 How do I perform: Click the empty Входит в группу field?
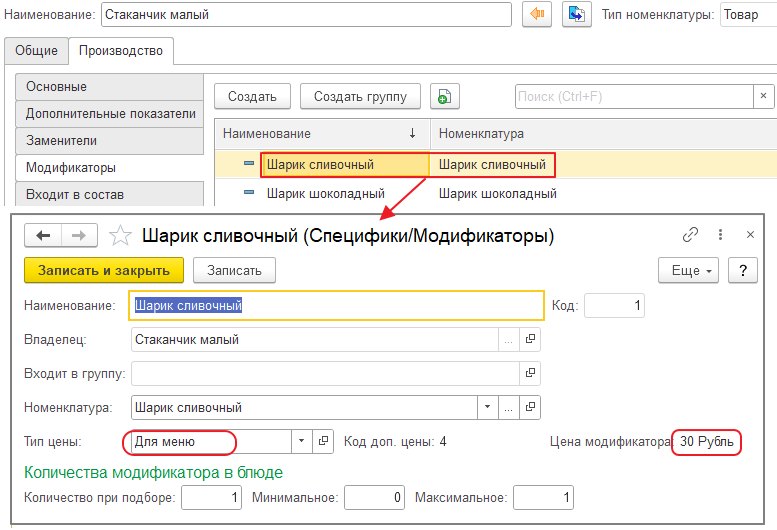[325, 373]
